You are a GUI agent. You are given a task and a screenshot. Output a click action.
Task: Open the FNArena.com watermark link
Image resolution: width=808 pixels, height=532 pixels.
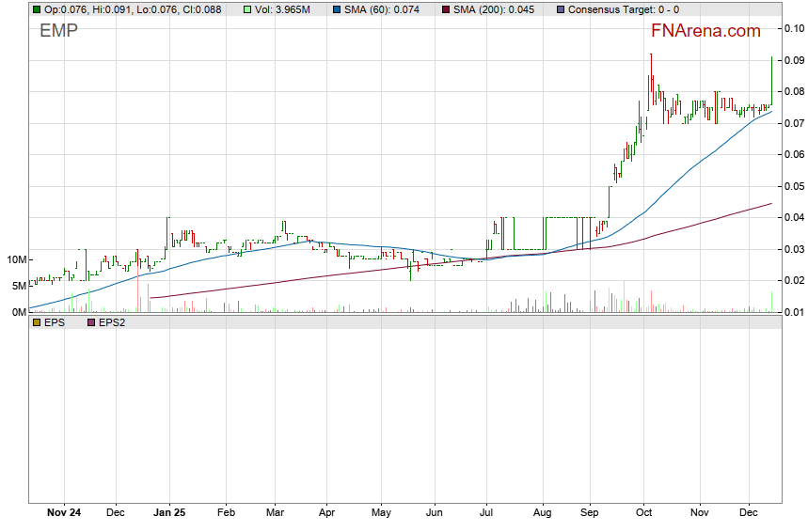pyautogui.click(x=705, y=31)
